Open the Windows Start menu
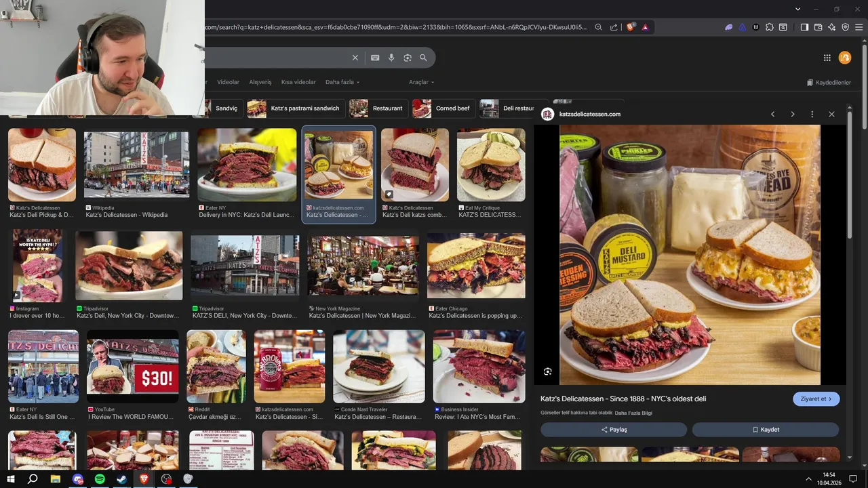868x488 pixels. click(11, 479)
